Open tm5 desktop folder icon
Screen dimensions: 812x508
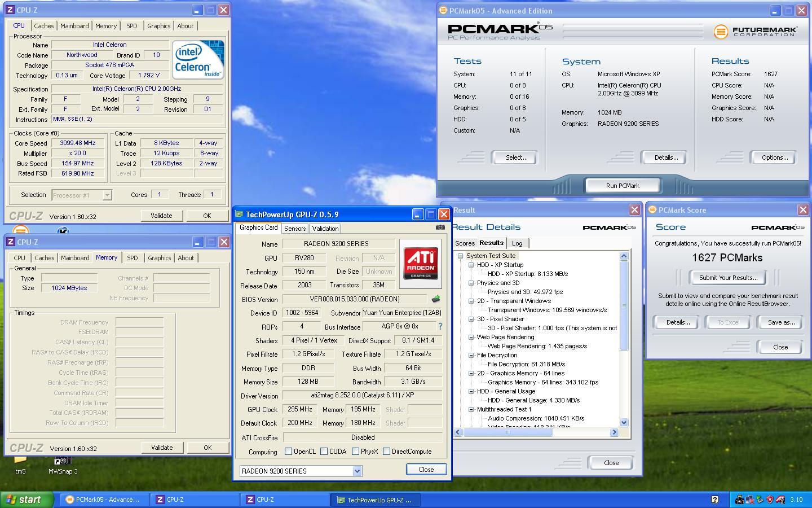click(x=20, y=465)
